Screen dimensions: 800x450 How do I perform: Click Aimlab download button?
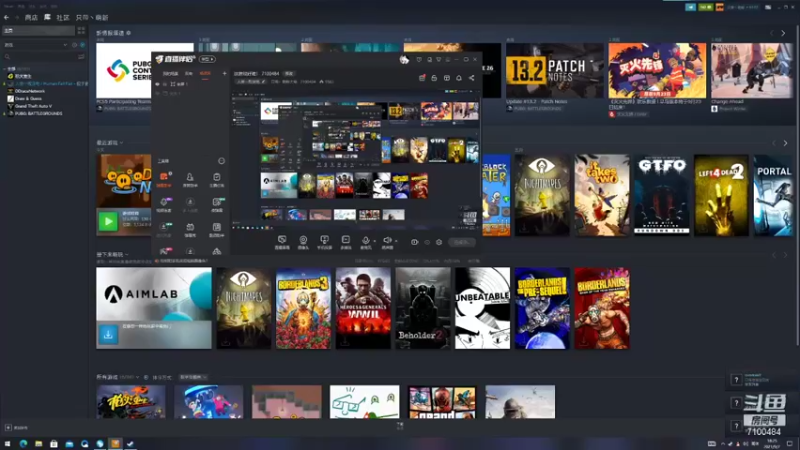[108, 335]
